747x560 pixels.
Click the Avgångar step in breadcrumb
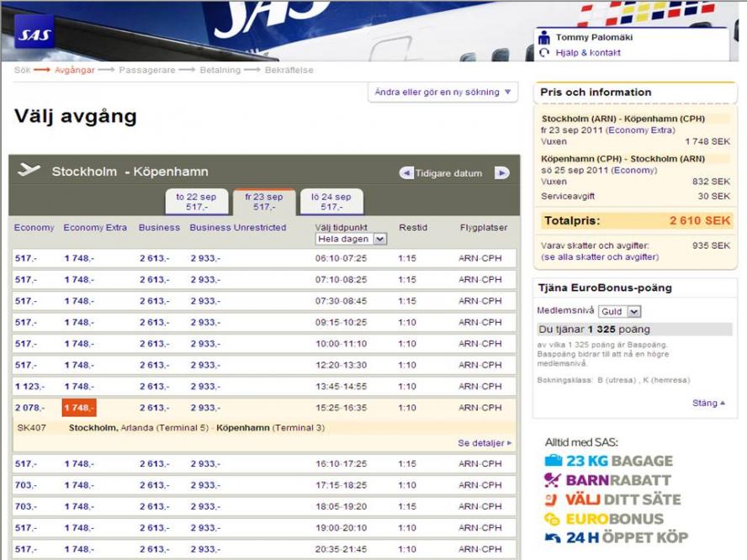click(x=74, y=70)
